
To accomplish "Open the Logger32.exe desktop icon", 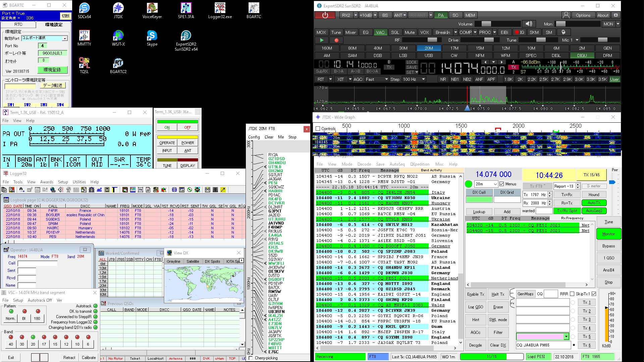I will tap(220, 10).
